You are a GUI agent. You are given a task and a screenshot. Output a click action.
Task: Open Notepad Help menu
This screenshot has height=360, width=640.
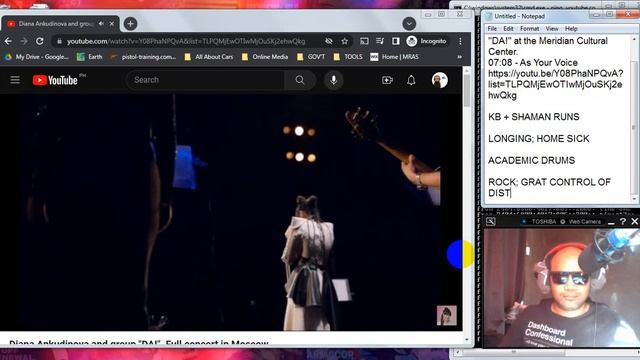point(571,29)
